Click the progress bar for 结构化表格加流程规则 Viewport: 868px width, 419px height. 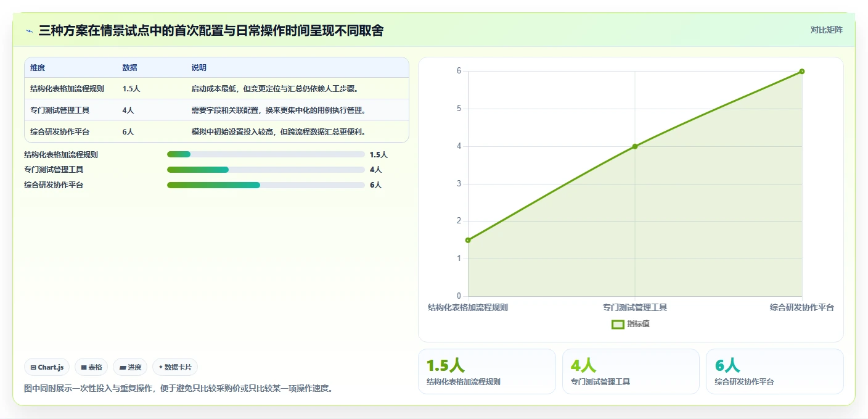[x=266, y=154]
